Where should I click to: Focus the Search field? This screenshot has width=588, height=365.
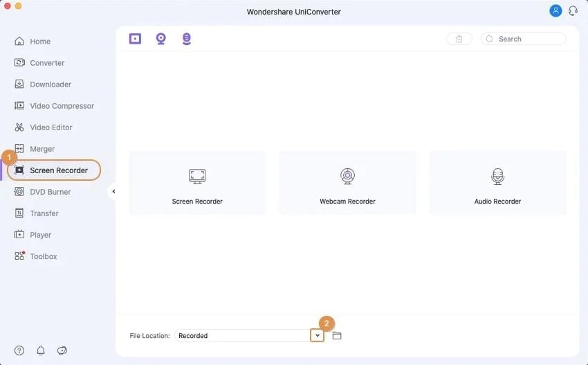click(524, 39)
